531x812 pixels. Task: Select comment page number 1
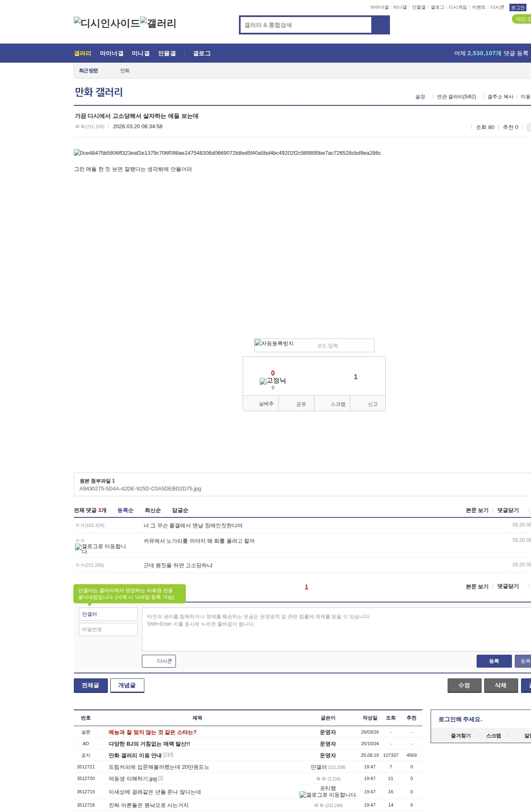[x=307, y=587]
